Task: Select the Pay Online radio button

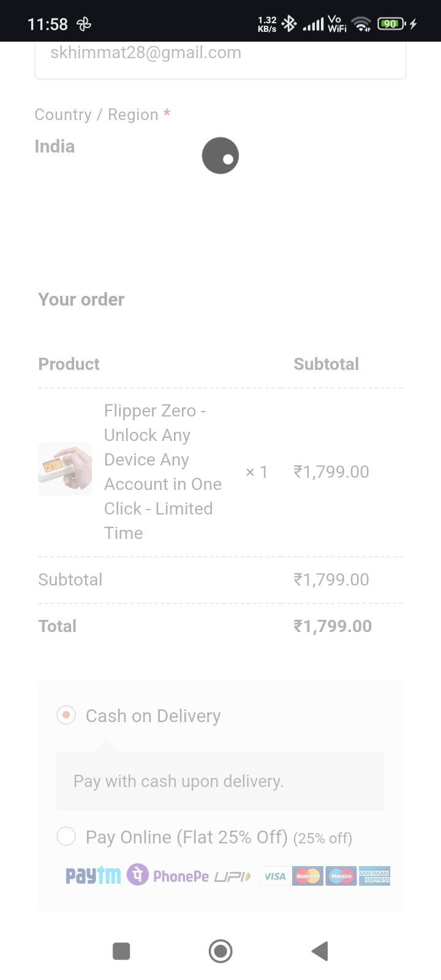Action: [66, 836]
